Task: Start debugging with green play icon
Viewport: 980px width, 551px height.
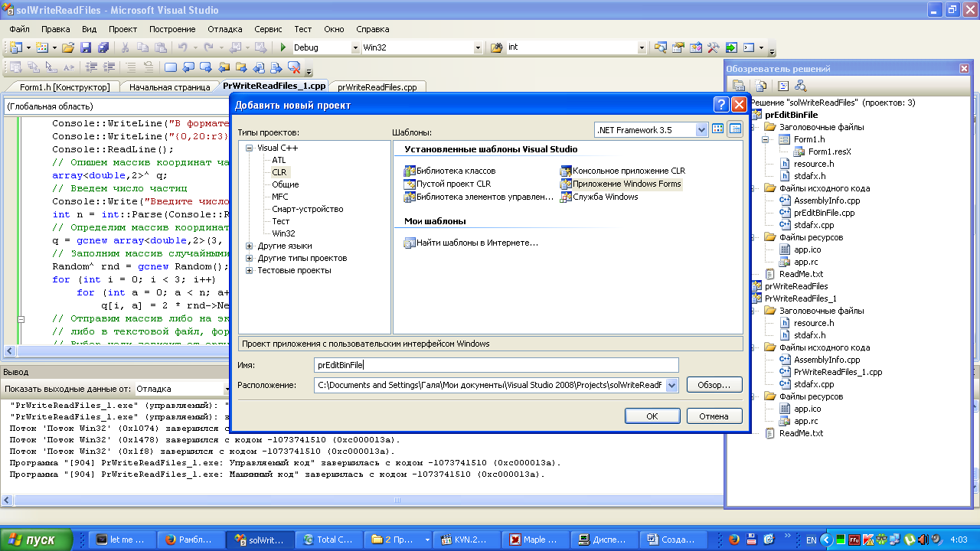Action: pos(283,47)
